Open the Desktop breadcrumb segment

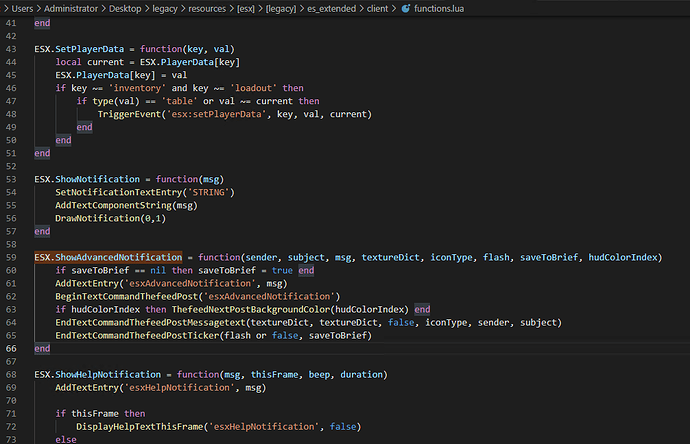point(125,8)
